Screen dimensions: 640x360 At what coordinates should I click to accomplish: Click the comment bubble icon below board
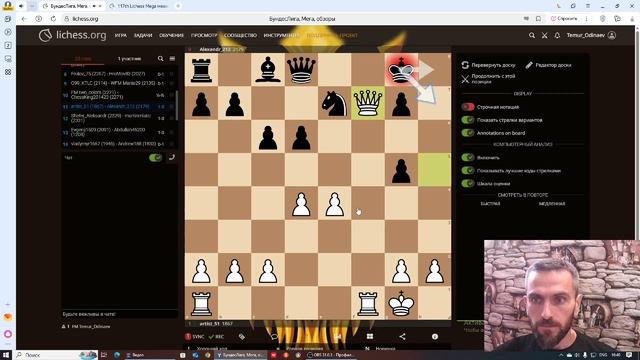tap(274, 336)
